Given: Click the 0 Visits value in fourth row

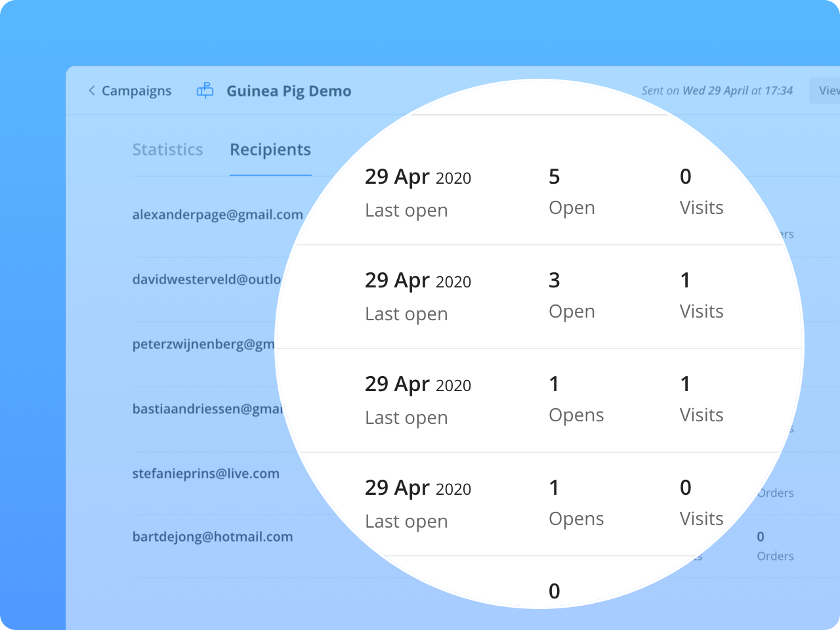Looking at the screenshot, I should tap(686, 488).
